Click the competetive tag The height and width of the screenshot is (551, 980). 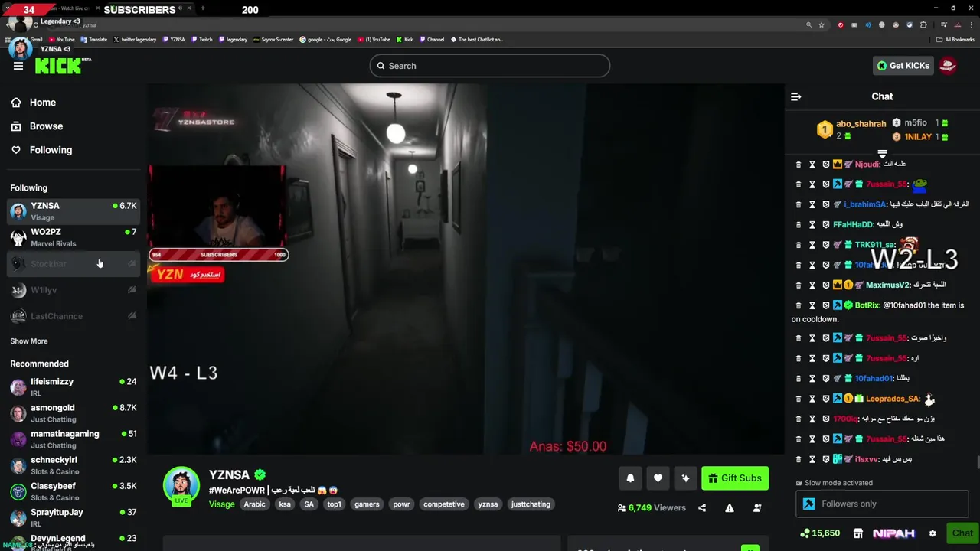tap(444, 504)
